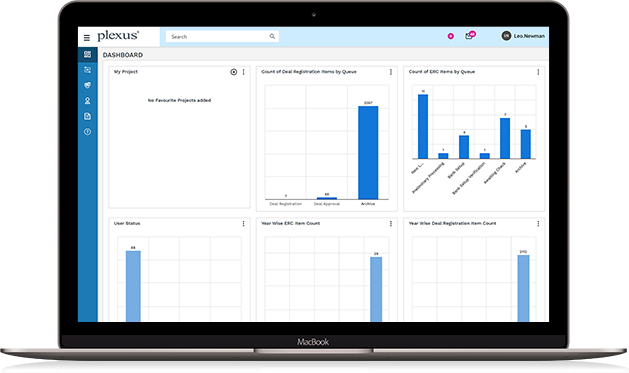This screenshot has height=373, width=629.
Task: Focus the Search input field
Action: click(x=222, y=36)
